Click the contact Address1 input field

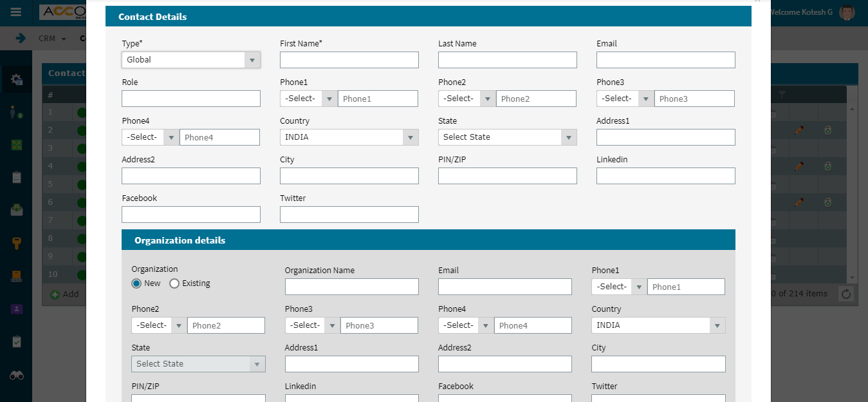[x=666, y=137]
